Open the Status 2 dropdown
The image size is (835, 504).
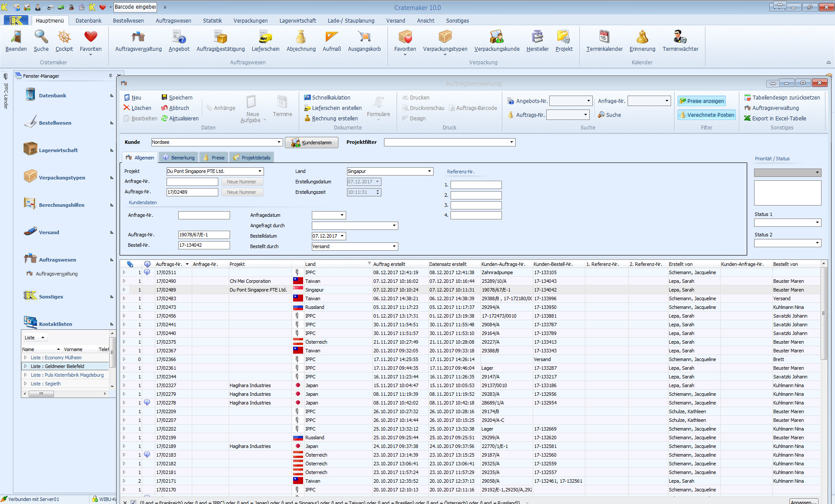[817, 243]
